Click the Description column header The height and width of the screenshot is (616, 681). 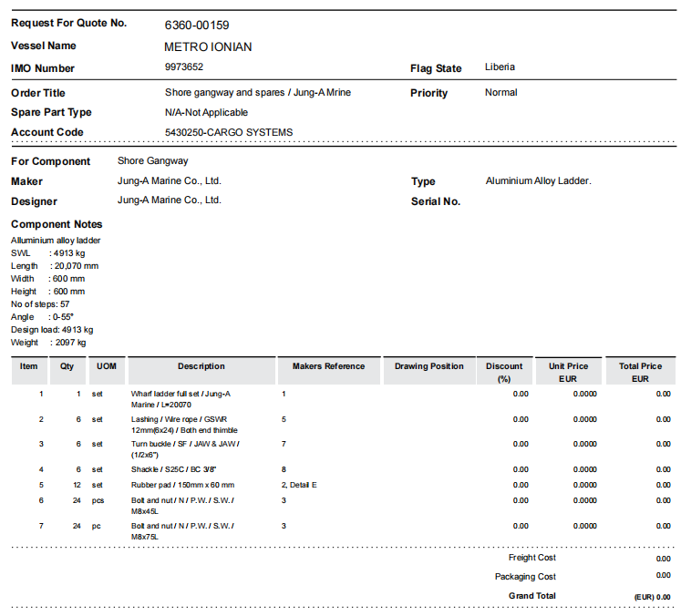coord(201,366)
